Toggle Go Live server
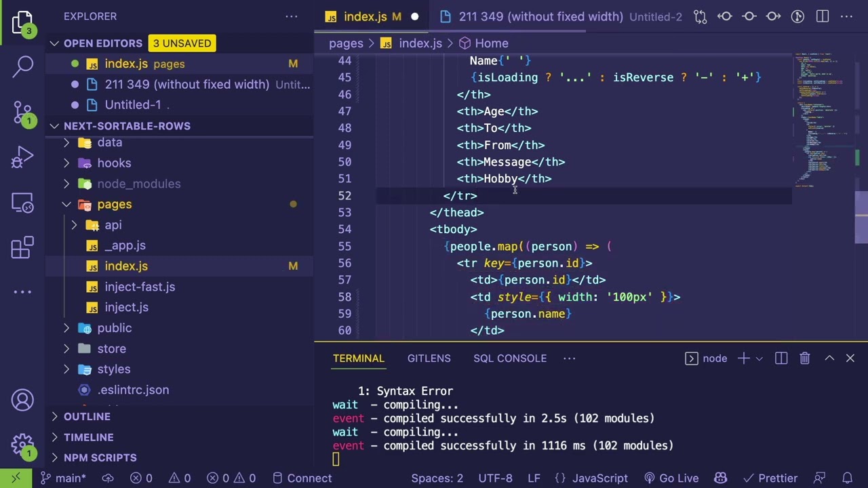Screen dimensions: 868x488 671,478
